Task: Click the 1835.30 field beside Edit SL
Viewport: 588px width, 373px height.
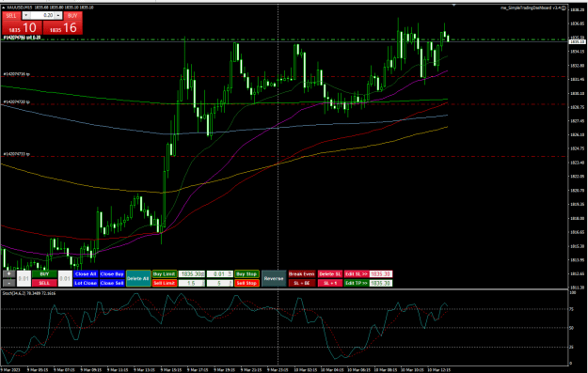Action: coord(381,274)
